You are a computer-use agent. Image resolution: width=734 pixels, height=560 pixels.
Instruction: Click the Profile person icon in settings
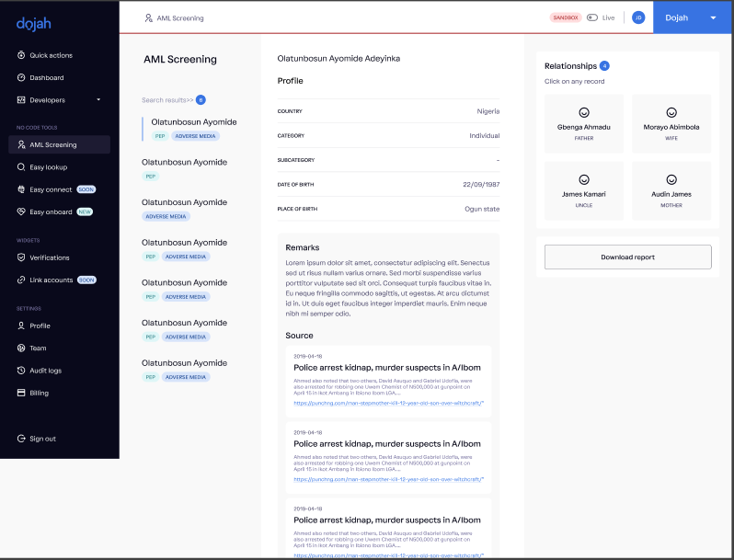pos(21,326)
